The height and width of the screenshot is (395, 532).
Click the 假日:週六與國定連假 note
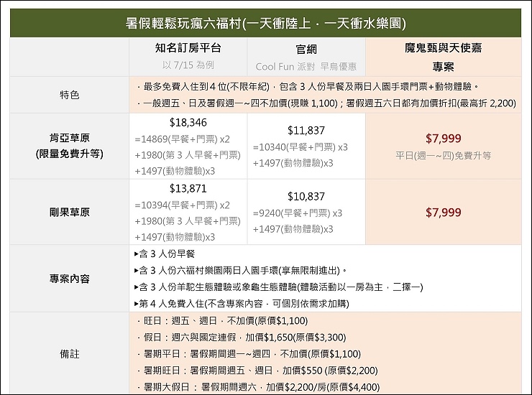(242, 338)
